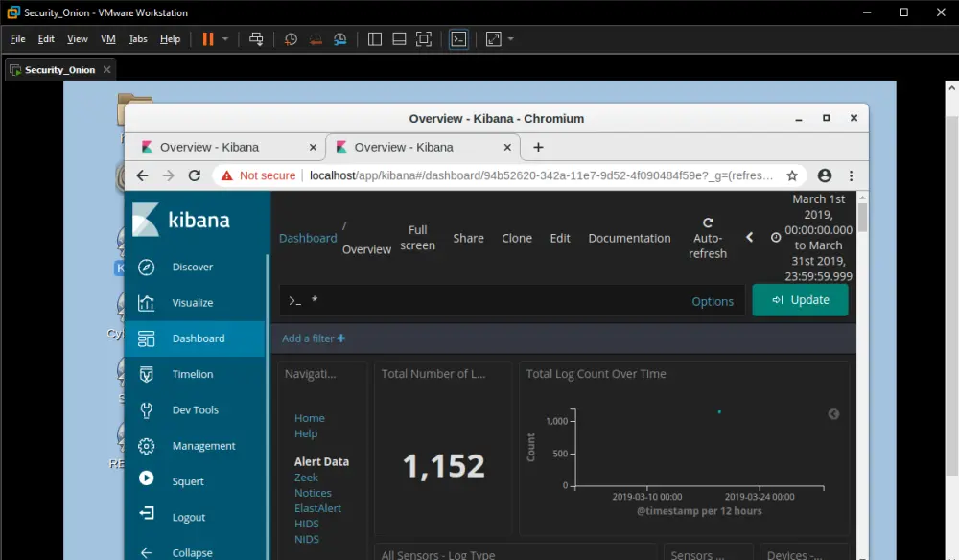Viewport: 959px width, 560px height.
Task: Expand the VM power options dropdown
Action: point(225,39)
